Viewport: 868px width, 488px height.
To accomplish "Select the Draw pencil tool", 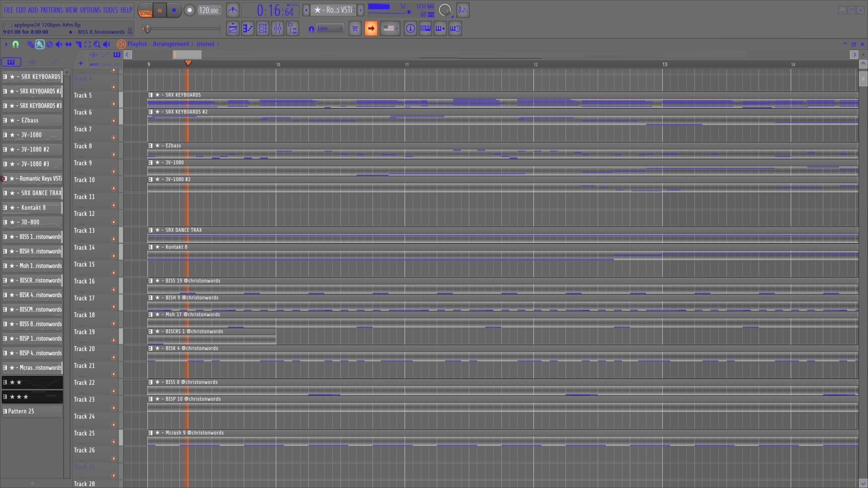I will (x=30, y=44).
